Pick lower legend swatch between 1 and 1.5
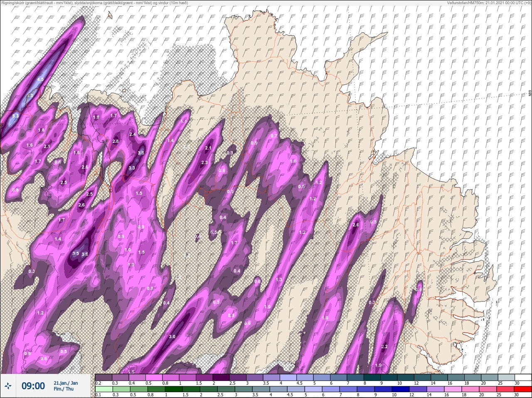This screenshot has height=398, width=532. pos(173,389)
